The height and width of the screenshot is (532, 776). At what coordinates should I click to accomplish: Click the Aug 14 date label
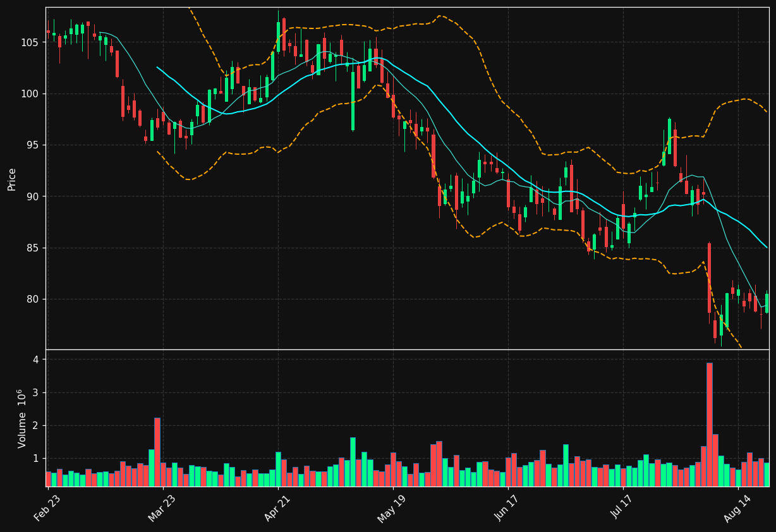pyautogui.click(x=737, y=509)
